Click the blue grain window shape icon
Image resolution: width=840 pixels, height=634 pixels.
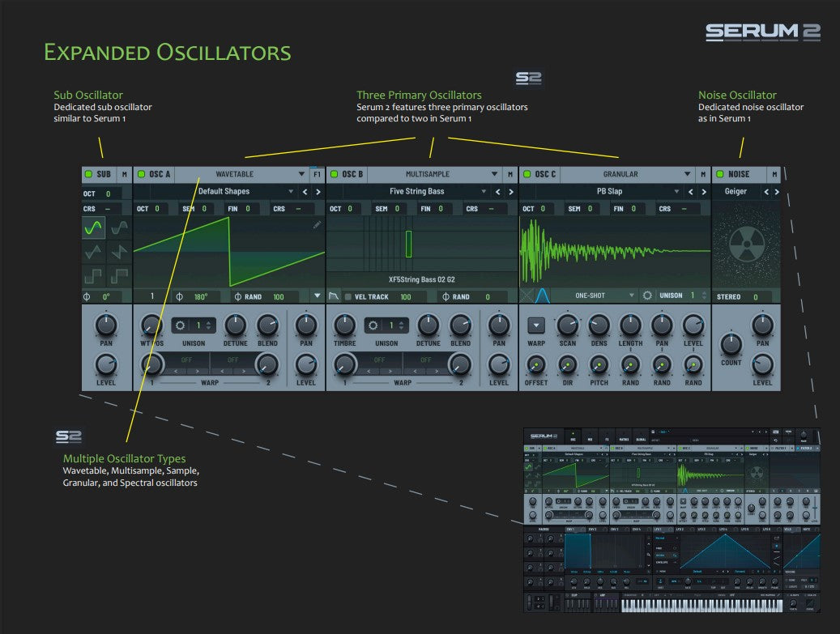(542, 296)
